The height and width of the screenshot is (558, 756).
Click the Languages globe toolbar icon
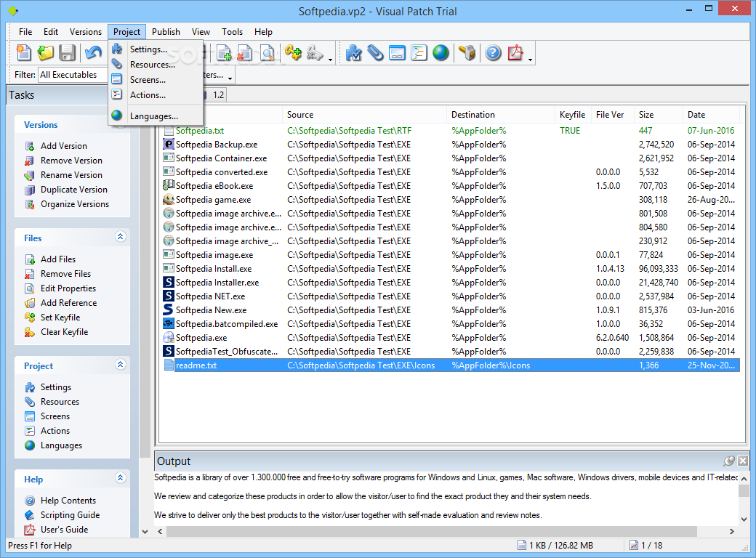pos(441,53)
